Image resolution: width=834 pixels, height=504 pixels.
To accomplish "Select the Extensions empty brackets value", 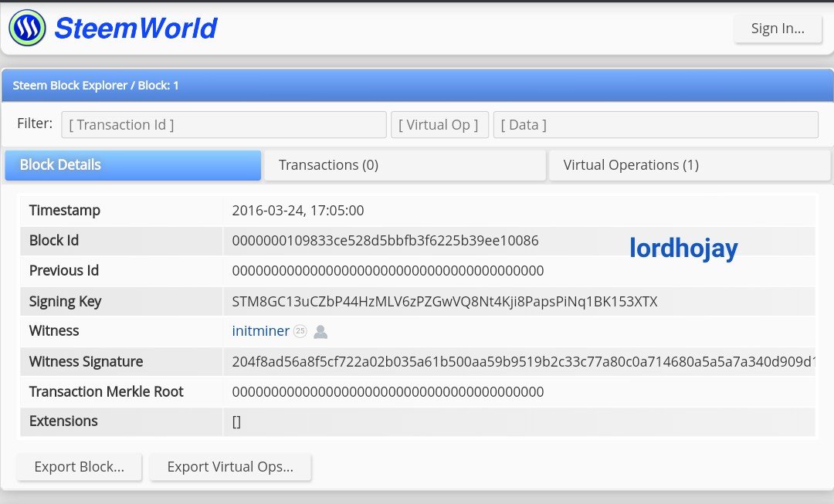I will point(237,421).
